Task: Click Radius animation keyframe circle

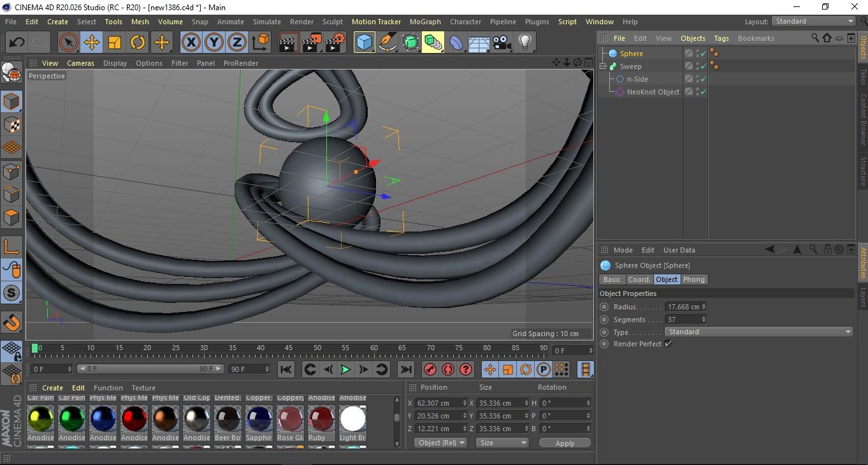Action: (x=604, y=307)
